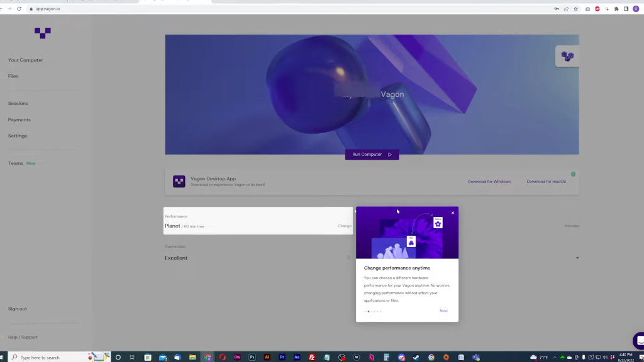Screen dimensions: 644x362
Task: Click the volume speaker tray icon
Action: 605,357
